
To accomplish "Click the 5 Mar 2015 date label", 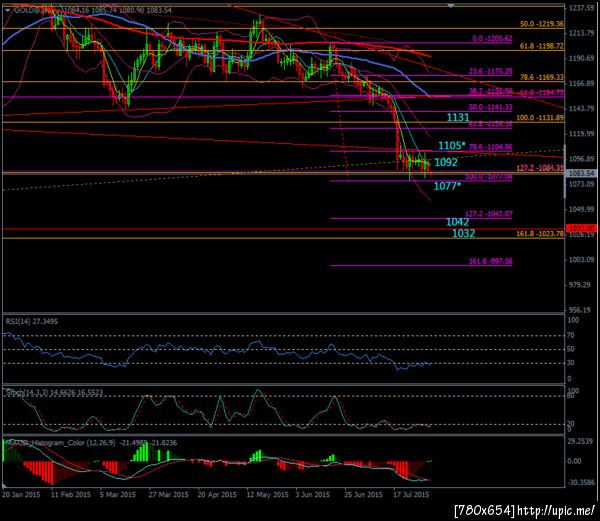I will pos(118,494).
